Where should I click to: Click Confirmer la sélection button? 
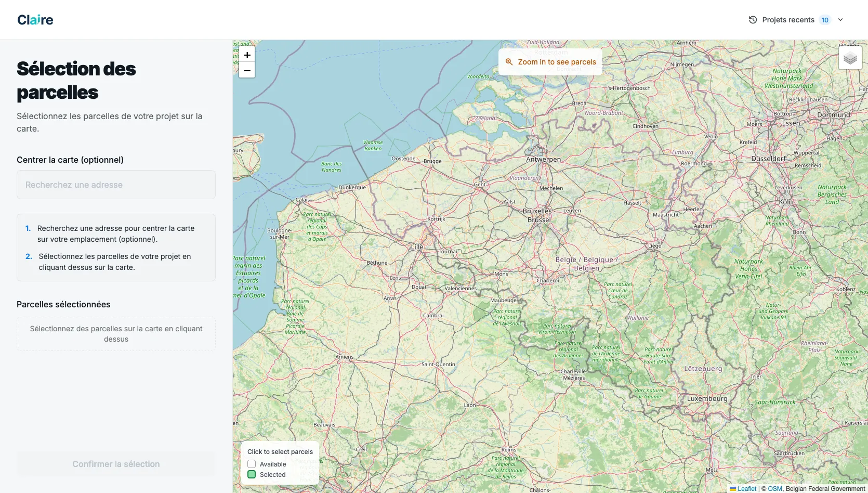[x=116, y=464]
